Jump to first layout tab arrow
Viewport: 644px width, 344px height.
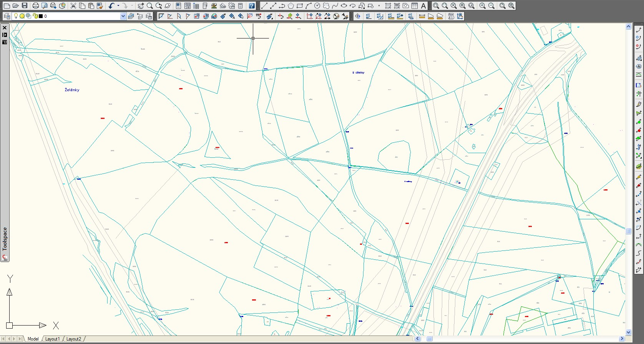point(3,339)
